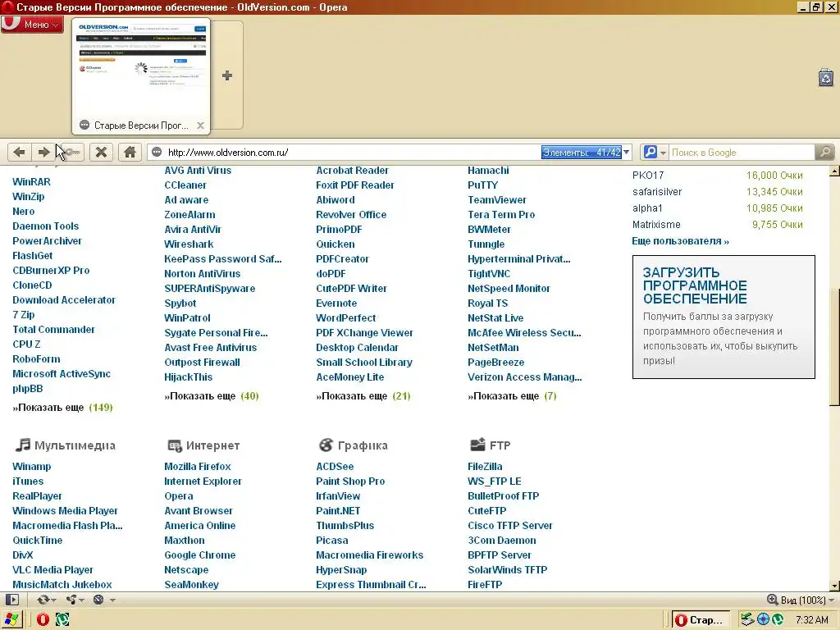
Task: Open the Elements 41/42 loading progress indicator
Action: [x=582, y=152]
